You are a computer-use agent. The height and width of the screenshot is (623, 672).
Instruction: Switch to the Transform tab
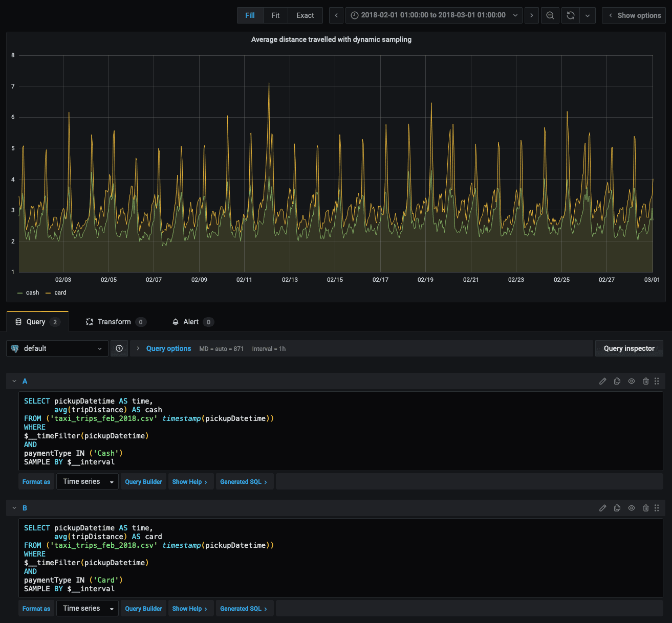(114, 322)
